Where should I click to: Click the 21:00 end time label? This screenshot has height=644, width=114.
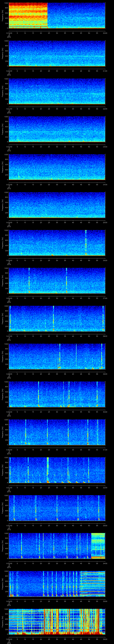point(105,71)
